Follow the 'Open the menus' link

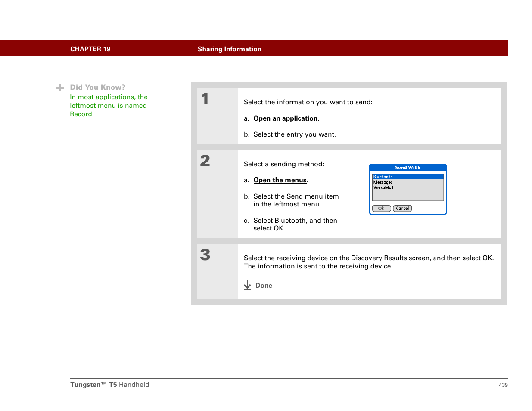(280, 180)
